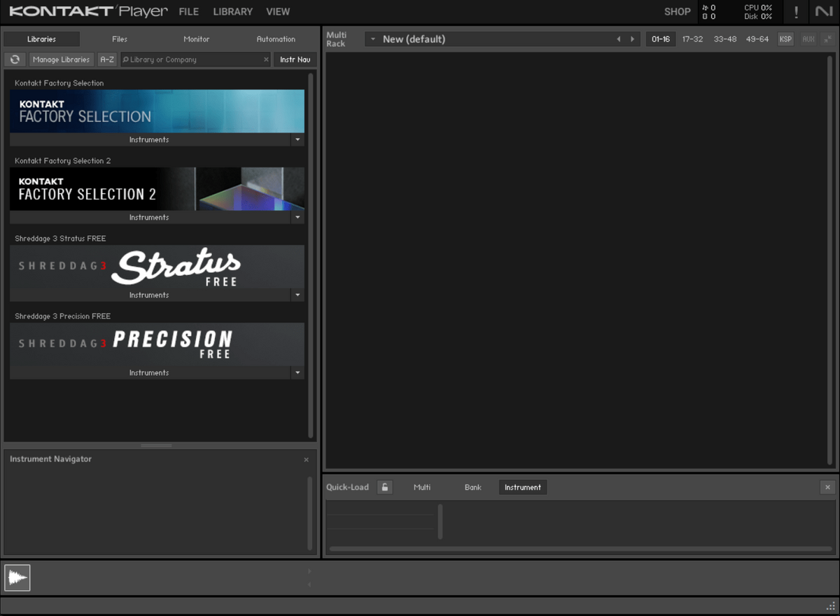Select rack page 01-16
The image size is (840, 616).
[x=660, y=39]
